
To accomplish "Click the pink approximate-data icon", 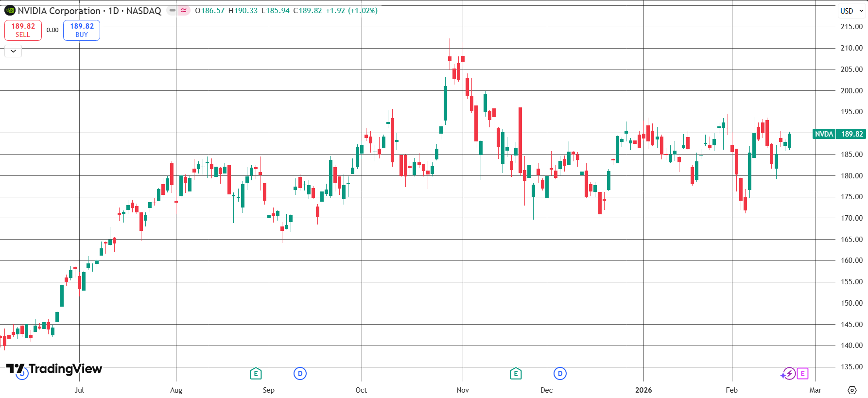I will pyautogui.click(x=184, y=10).
